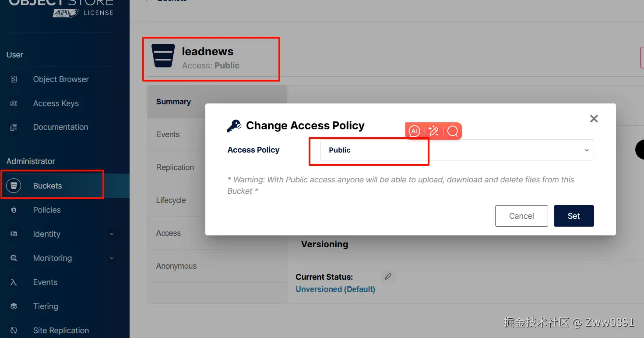Confirm the policy with the Set button
The image size is (644, 338).
574,216
